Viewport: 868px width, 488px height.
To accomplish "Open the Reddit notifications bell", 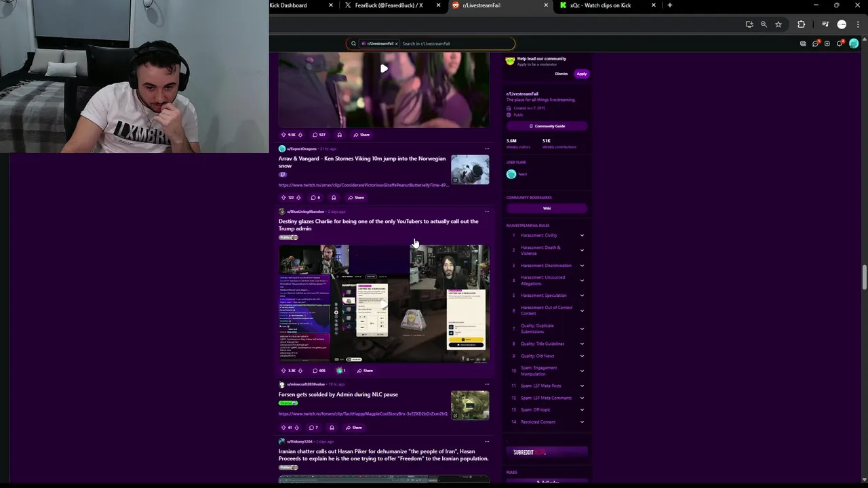I will click(x=840, y=43).
